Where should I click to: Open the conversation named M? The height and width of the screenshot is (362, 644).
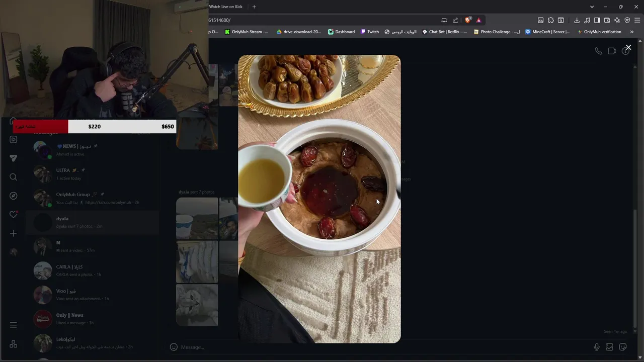93,246
